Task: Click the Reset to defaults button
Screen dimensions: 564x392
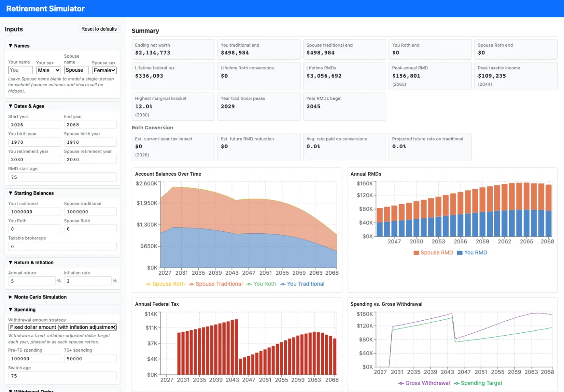Action: coord(99,29)
